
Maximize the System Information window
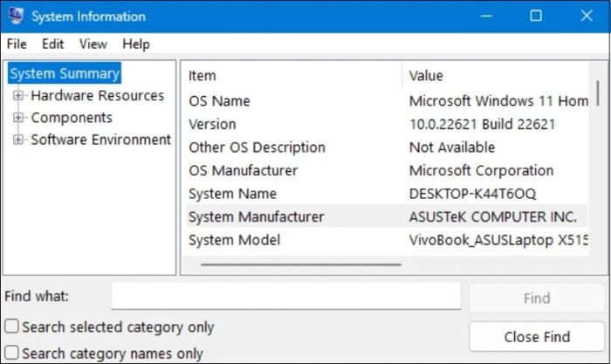pyautogui.click(x=536, y=16)
